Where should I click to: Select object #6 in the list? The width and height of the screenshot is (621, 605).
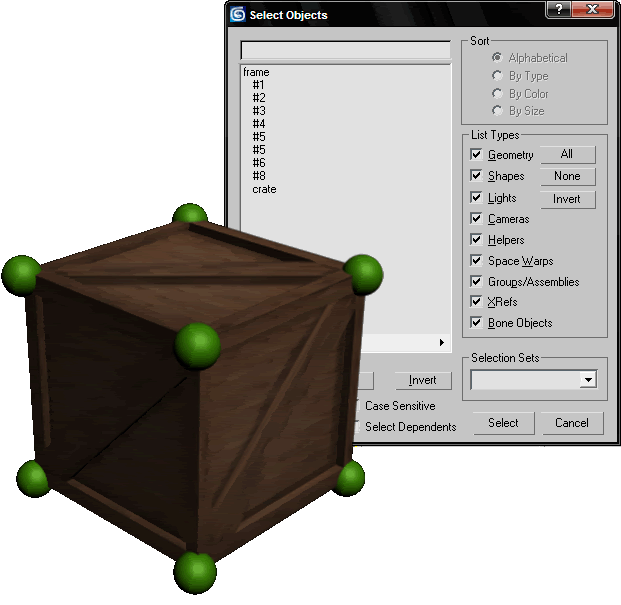coord(259,163)
